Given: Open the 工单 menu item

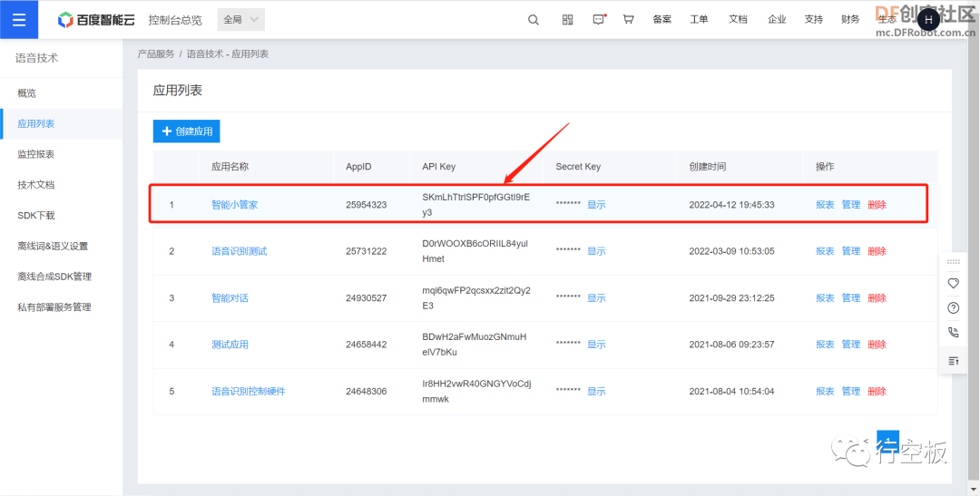Looking at the screenshot, I should click(699, 19).
